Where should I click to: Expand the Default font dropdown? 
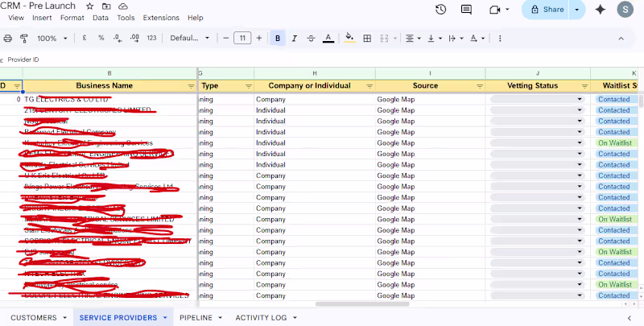pos(190,38)
